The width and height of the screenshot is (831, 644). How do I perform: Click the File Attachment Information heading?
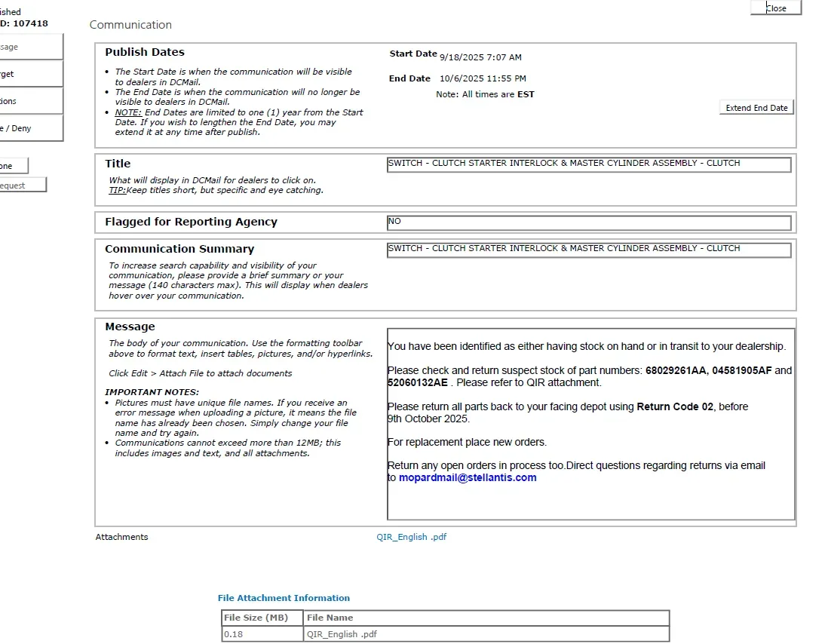pos(284,598)
